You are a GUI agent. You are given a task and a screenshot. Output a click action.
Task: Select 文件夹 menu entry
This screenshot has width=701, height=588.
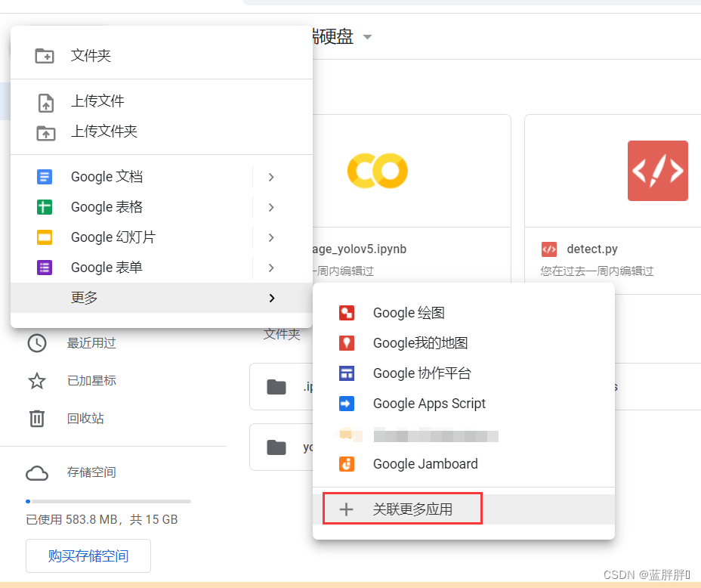click(162, 56)
